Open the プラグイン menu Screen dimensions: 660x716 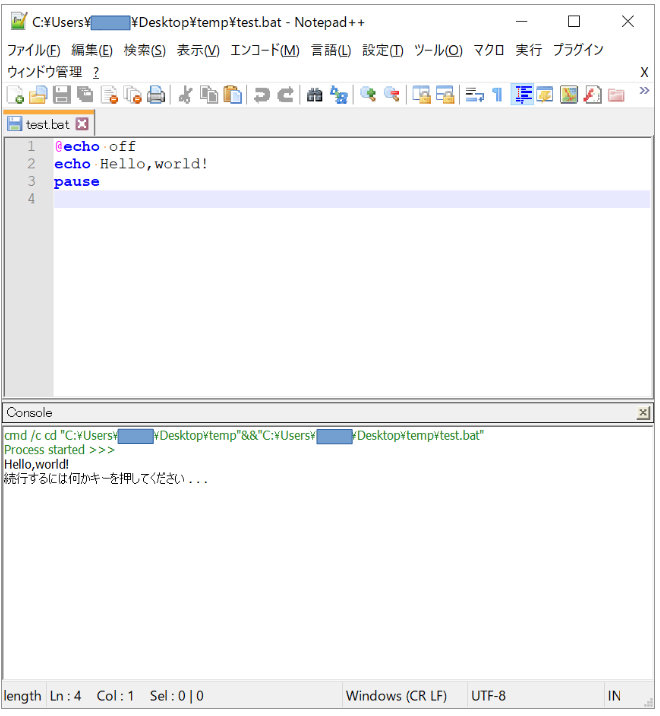click(578, 50)
